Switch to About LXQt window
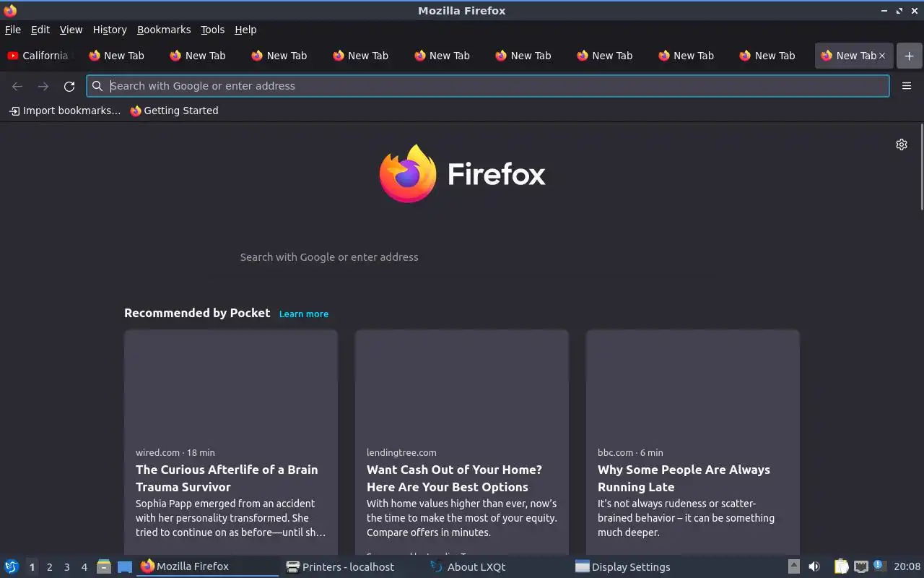 click(498, 566)
